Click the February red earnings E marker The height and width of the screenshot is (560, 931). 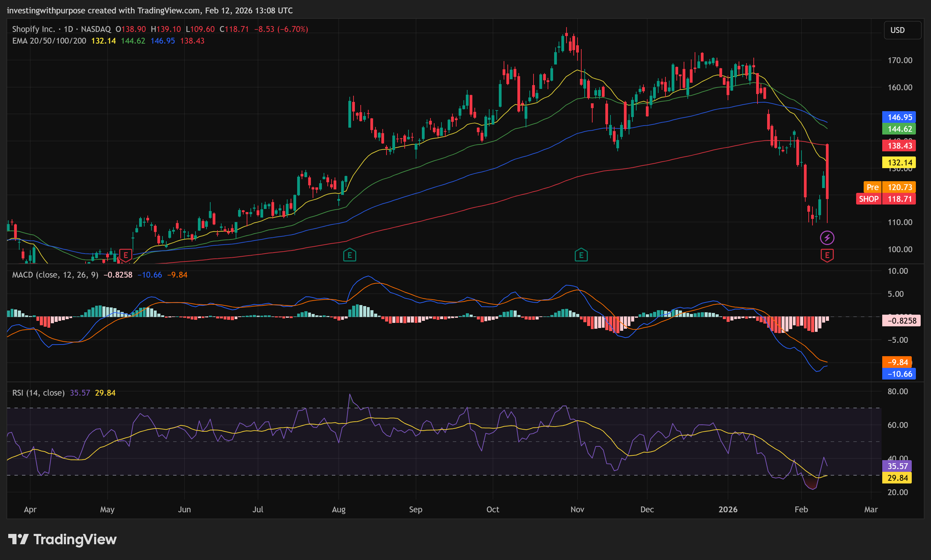point(827,256)
